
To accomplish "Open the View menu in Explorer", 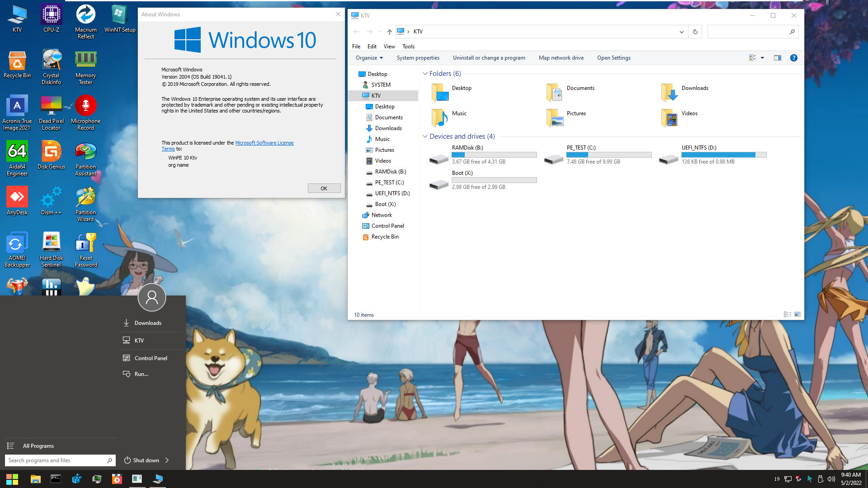I will [389, 46].
